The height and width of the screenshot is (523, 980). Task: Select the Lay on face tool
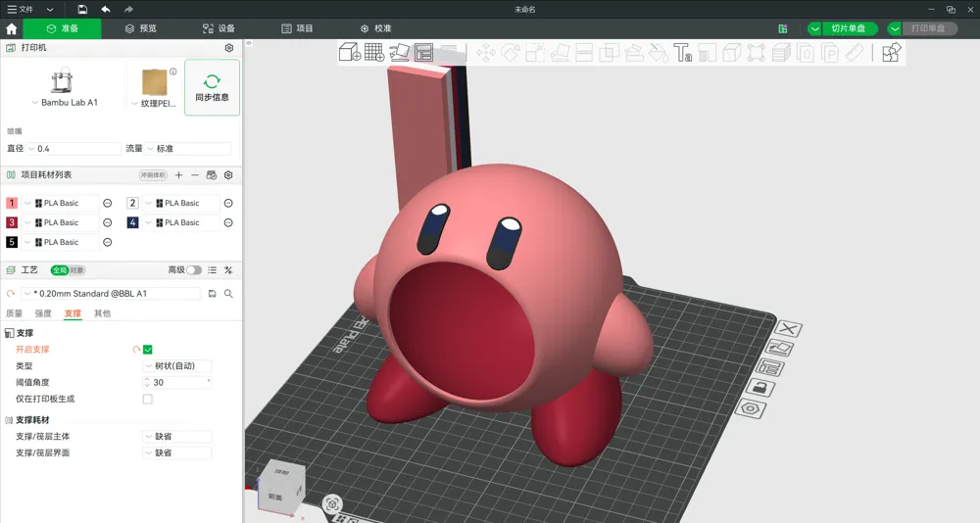tap(560, 53)
